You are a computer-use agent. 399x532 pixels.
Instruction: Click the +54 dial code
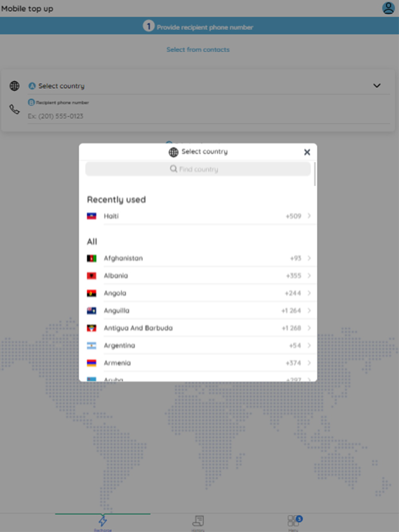point(295,346)
